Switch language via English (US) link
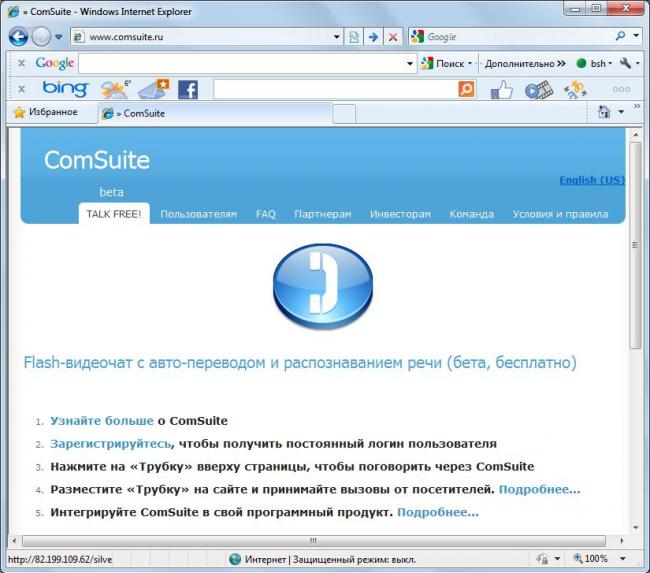Viewport: 650px width, 573px height. 592,180
